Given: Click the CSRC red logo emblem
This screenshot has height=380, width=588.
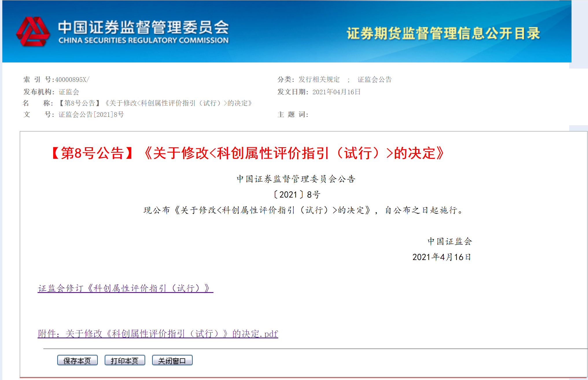Looking at the screenshot, I should pyautogui.click(x=33, y=31).
